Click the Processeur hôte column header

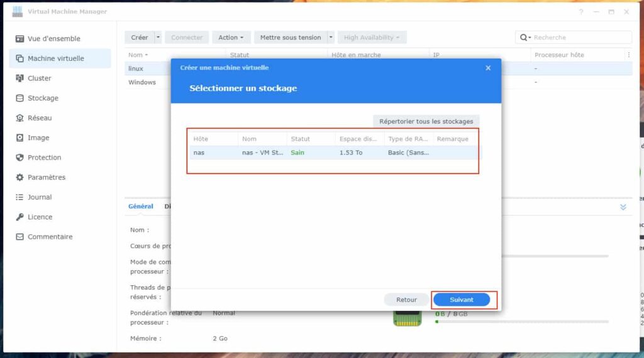[x=559, y=55]
